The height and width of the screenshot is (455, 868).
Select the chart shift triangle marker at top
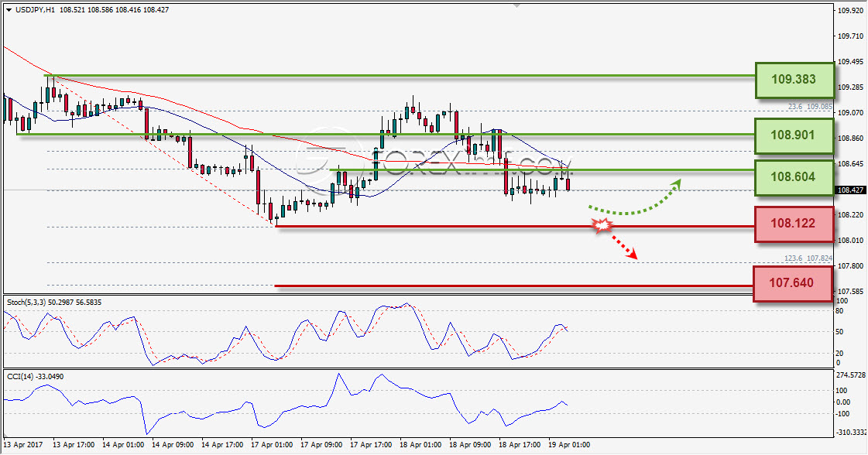516,5
